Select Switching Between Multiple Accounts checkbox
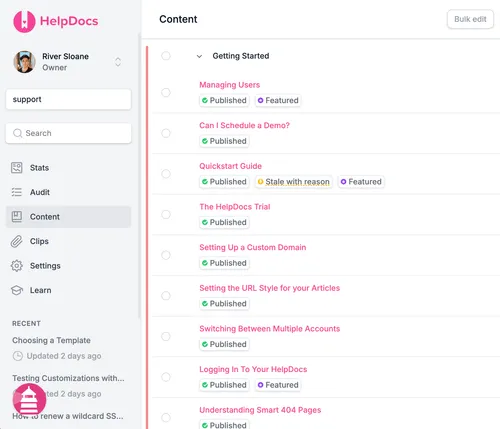 point(166,336)
